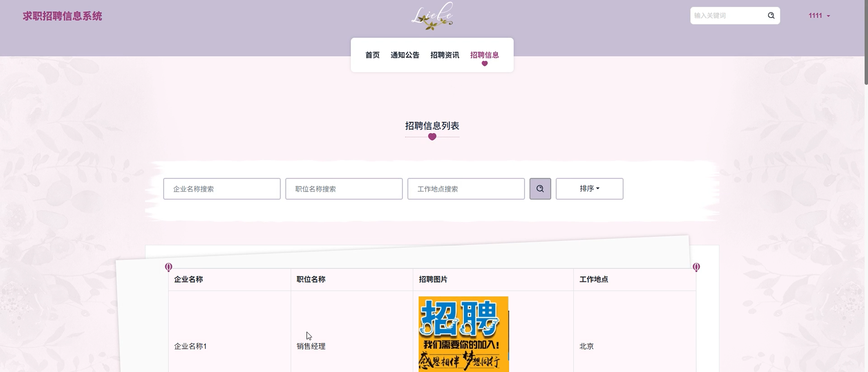
Task: Click the 求职招聘信息系统 site title link
Action: [x=62, y=16]
